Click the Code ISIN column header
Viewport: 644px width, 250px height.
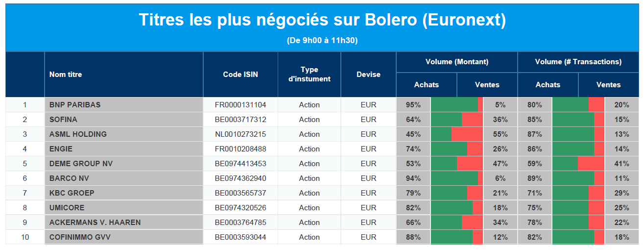point(240,75)
